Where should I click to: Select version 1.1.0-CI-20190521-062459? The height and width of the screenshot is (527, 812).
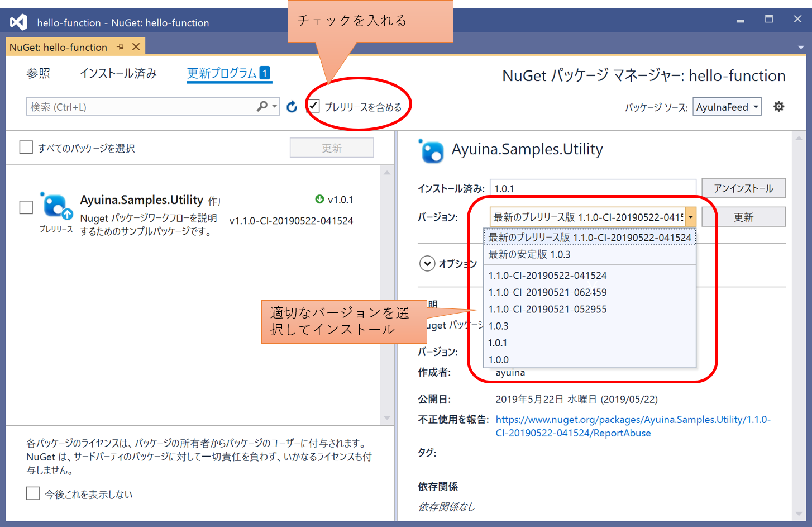click(590, 292)
